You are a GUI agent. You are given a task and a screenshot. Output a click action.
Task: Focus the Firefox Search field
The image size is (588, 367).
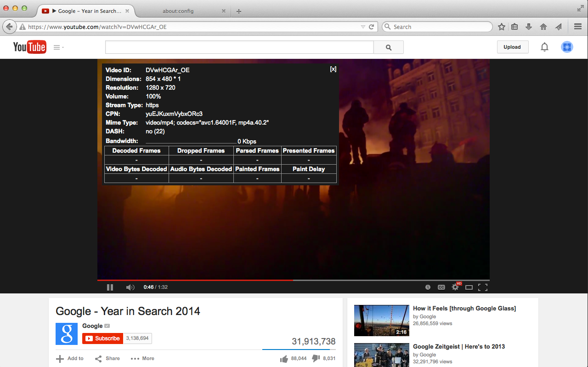point(437,27)
